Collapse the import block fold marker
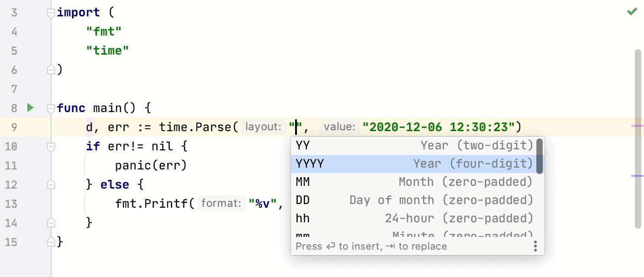 tap(51, 13)
